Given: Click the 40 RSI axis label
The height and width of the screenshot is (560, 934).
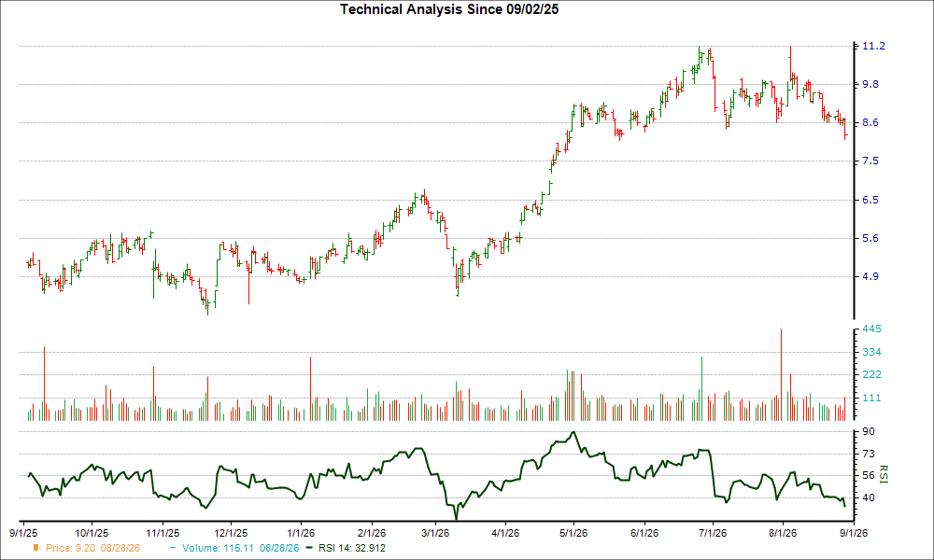Looking at the screenshot, I should (869, 497).
